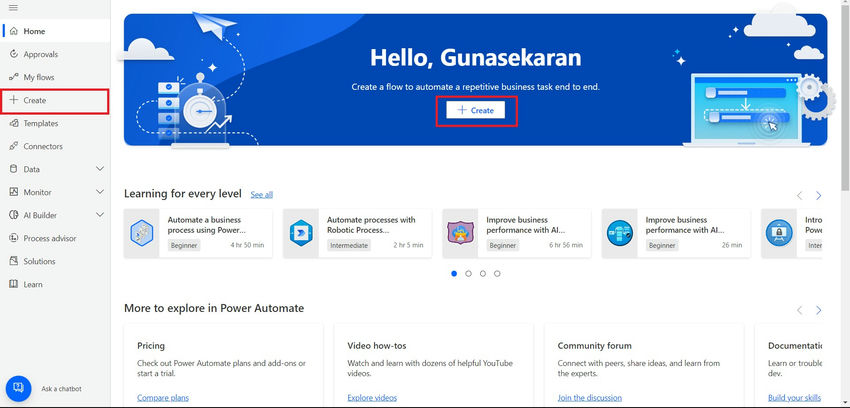The image size is (850, 408).
Task: Go to next learning cards arrow
Action: pos(819,196)
